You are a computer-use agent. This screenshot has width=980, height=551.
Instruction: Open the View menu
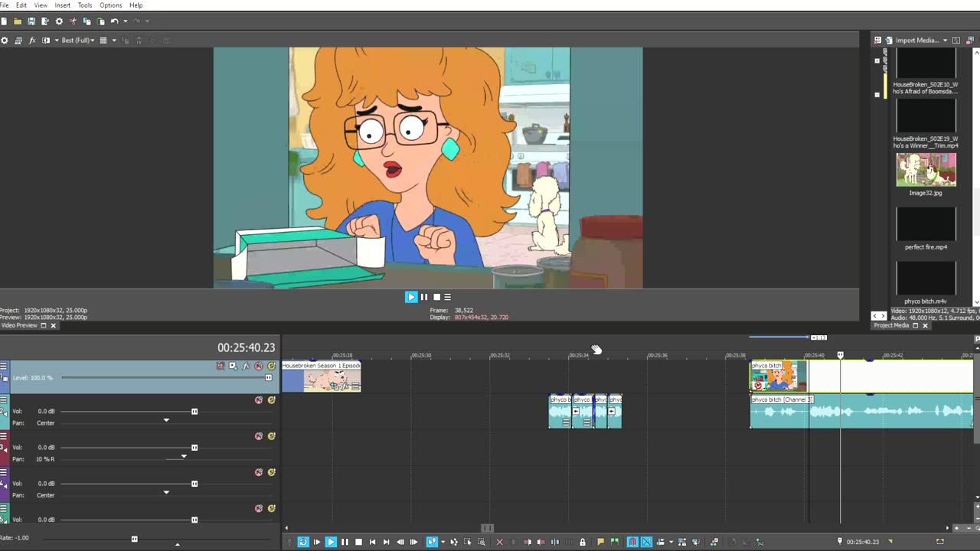click(x=41, y=5)
